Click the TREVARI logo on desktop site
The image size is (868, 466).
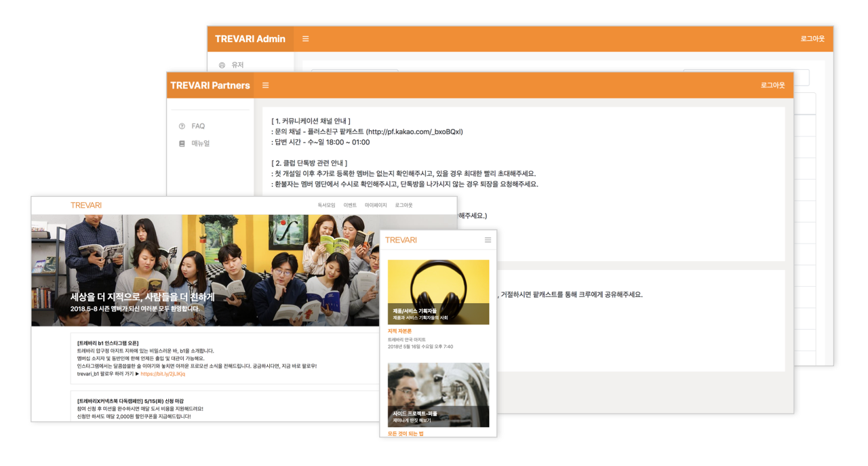coord(86,205)
